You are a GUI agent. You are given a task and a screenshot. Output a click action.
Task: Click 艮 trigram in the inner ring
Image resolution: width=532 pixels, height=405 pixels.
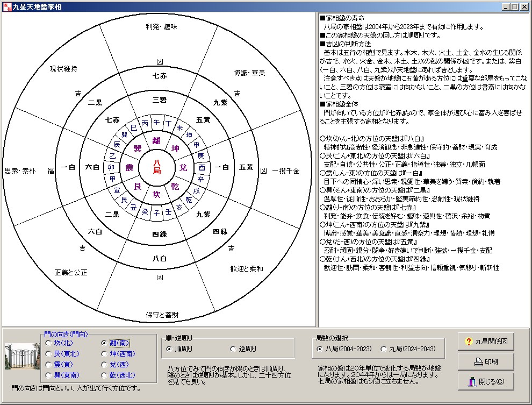pos(138,187)
